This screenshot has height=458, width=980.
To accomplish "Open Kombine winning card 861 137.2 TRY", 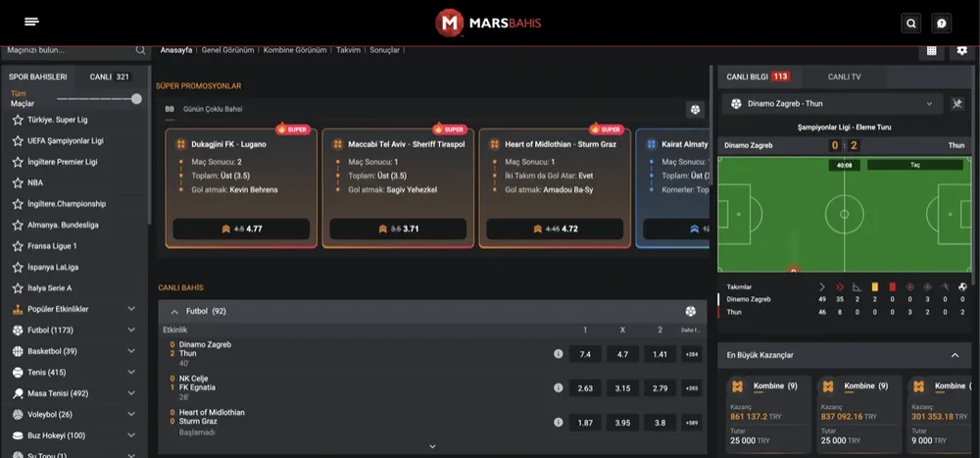I will (x=768, y=414).
